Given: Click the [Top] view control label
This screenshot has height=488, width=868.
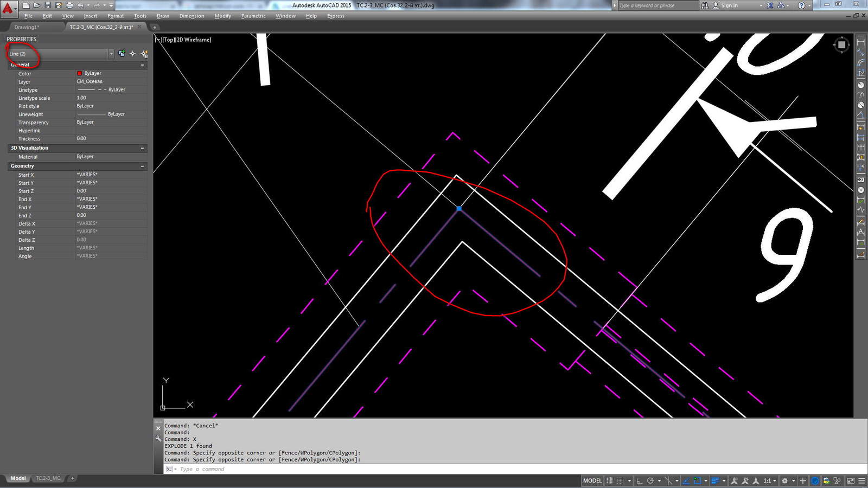Looking at the screenshot, I should 169,40.
